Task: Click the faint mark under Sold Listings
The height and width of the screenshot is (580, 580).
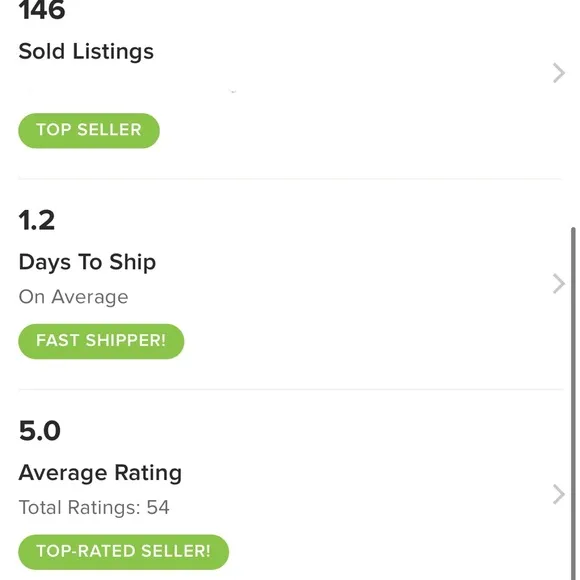Action: tap(233, 91)
